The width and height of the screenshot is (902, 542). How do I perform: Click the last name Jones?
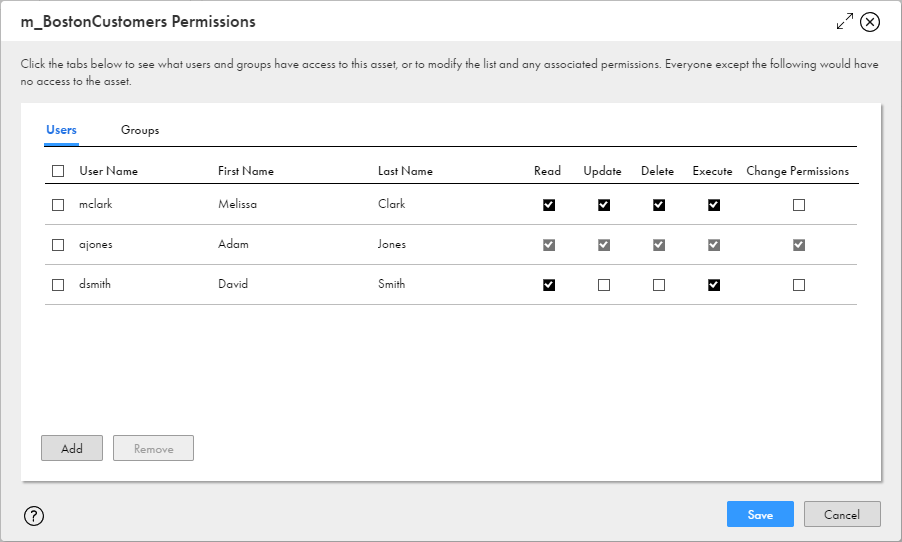392,244
